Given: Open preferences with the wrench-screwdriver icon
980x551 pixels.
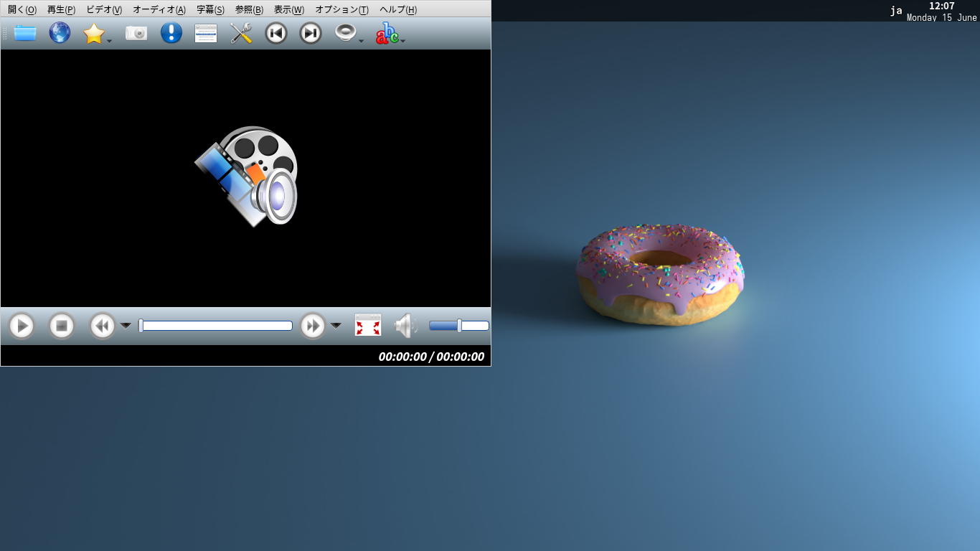Looking at the screenshot, I should (241, 33).
